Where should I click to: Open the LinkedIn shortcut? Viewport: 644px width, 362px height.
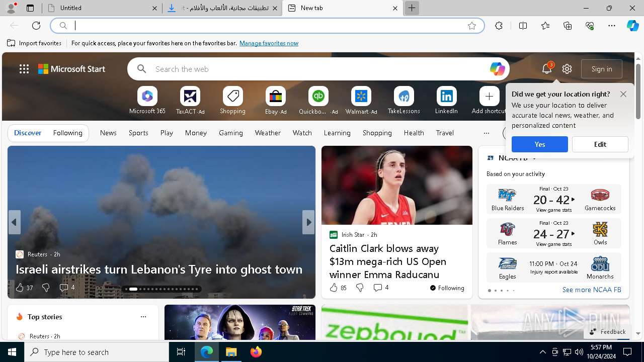coord(446,101)
